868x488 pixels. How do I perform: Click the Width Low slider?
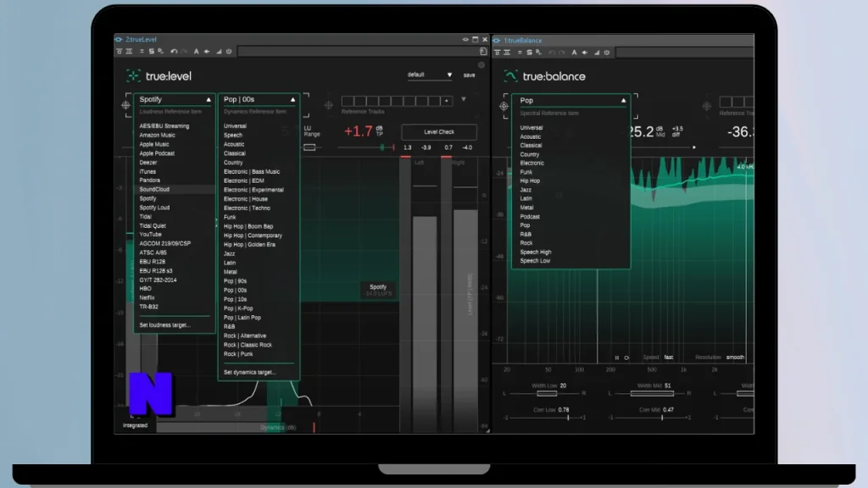click(547, 393)
